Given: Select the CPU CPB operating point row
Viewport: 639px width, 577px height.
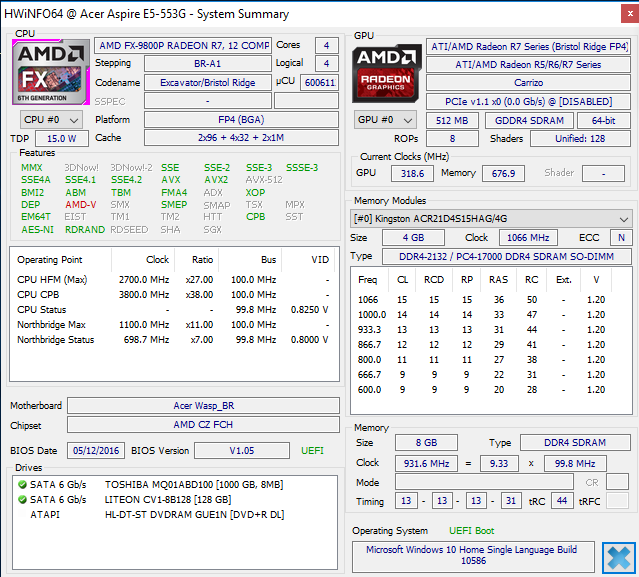Looking at the screenshot, I should coord(170,295).
